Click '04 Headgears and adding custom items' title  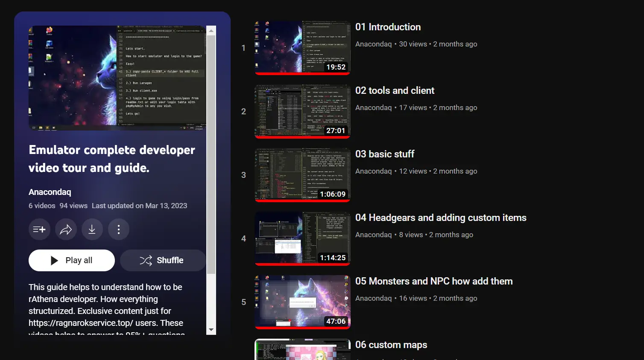(441, 218)
